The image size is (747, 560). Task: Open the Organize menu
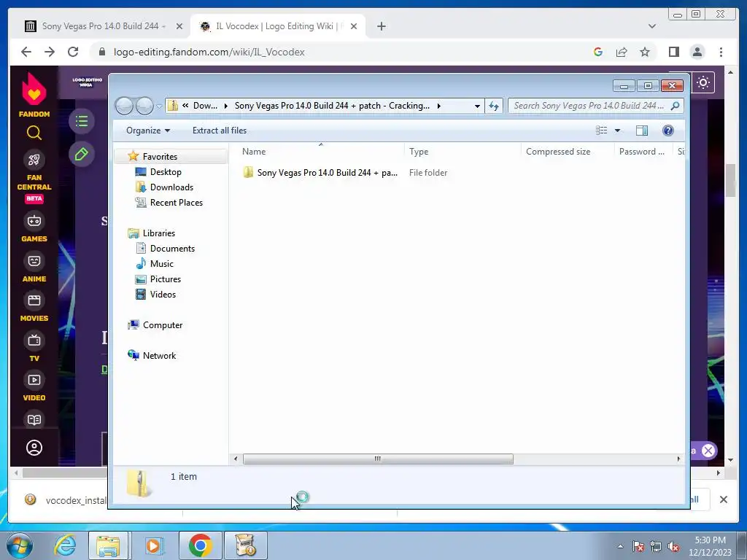point(147,131)
